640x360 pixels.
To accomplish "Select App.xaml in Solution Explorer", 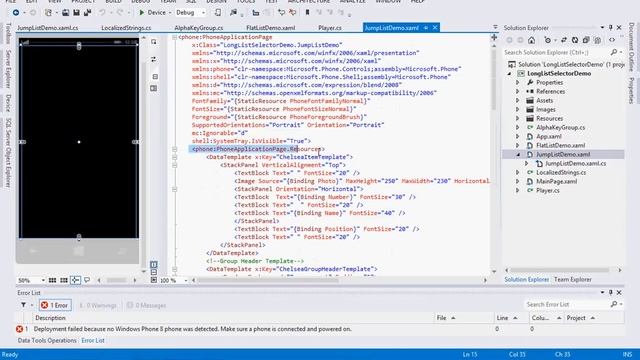I will coord(549,136).
